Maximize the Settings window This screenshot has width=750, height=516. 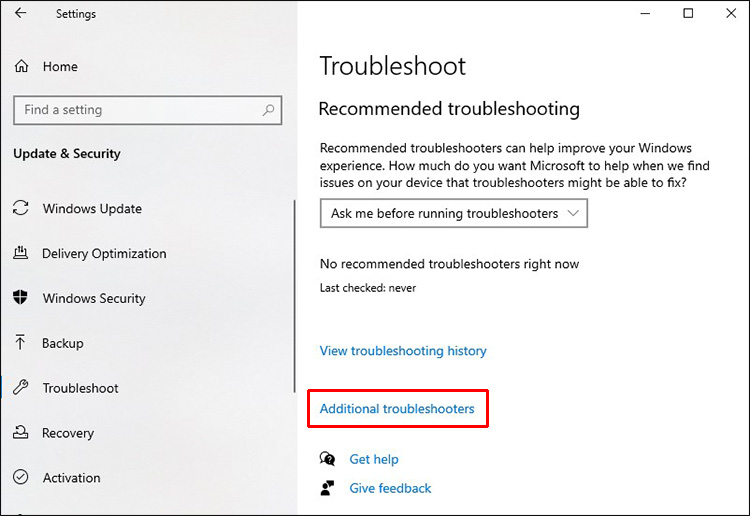(688, 13)
